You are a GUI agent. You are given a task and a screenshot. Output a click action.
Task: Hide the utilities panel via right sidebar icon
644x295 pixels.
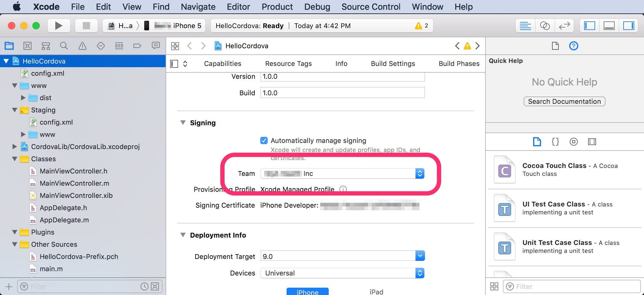[628, 26]
